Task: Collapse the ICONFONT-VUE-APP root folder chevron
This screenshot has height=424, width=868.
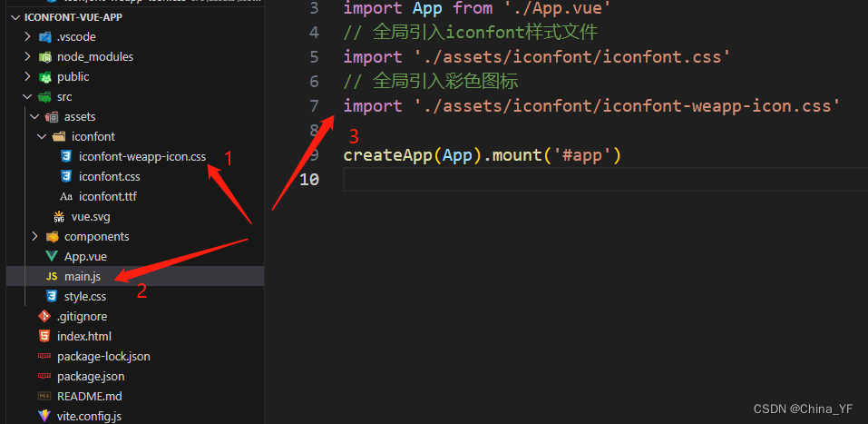Action: [x=15, y=17]
